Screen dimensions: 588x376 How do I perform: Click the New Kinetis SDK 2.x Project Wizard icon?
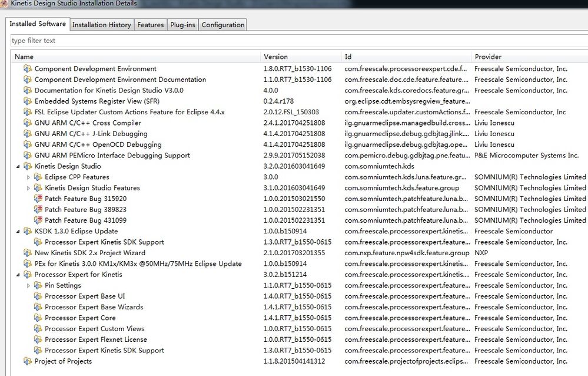pos(28,253)
